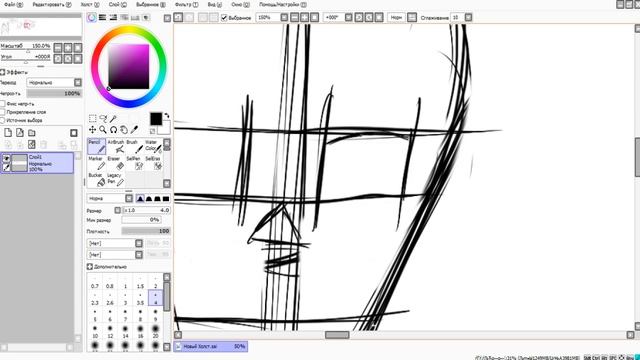Select the second brush edge shape
Viewport: 640px width, 360px height.
[149, 198]
